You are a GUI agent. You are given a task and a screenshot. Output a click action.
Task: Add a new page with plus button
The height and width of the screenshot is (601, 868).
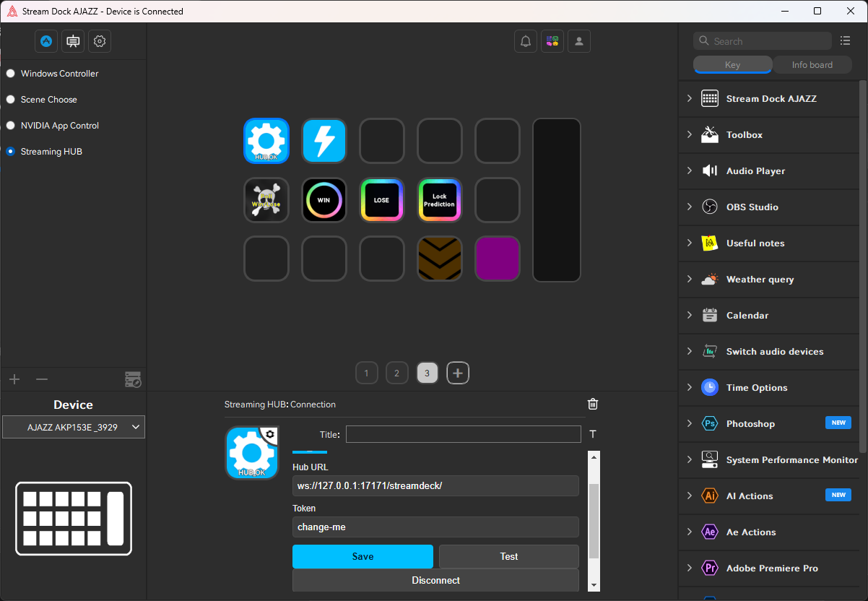(x=458, y=373)
